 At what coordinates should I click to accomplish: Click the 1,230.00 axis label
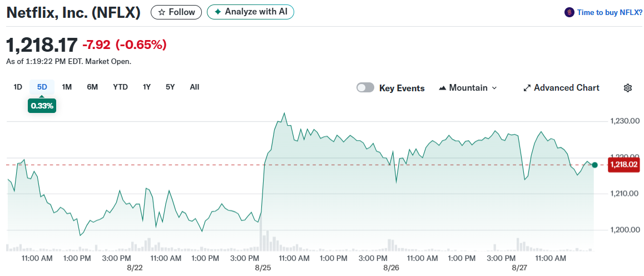coord(625,121)
